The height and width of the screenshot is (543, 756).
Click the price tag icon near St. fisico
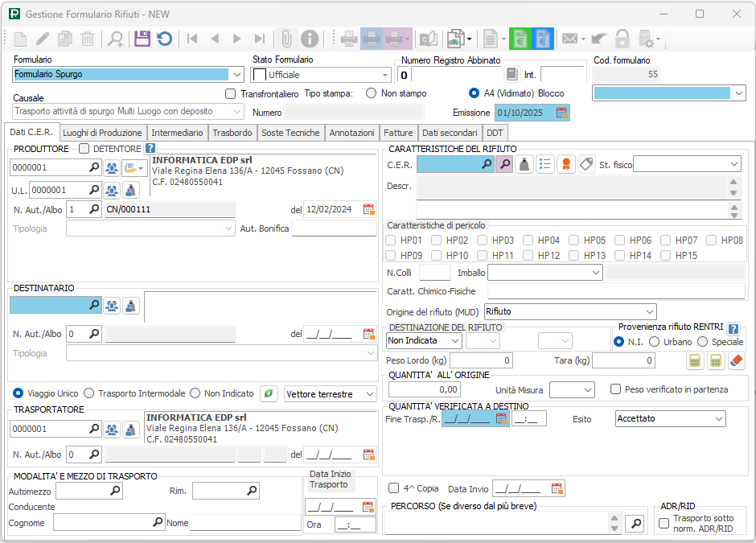(586, 164)
